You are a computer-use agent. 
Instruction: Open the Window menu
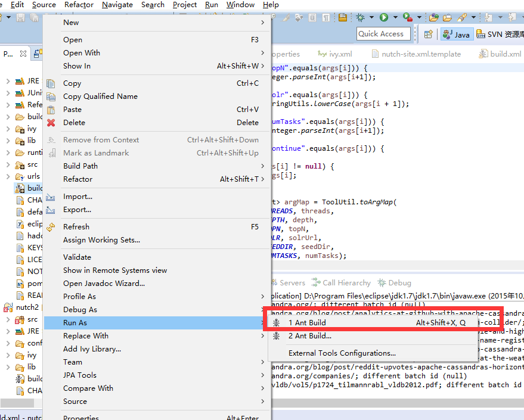tap(240, 5)
